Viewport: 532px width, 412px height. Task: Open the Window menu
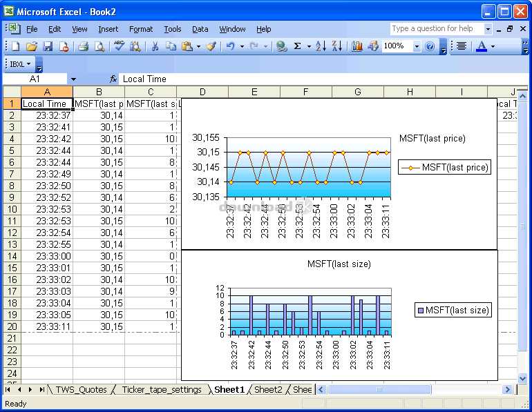click(232, 29)
